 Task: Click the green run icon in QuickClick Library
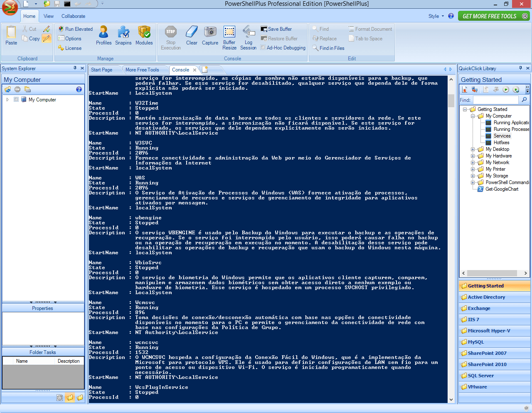click(506, 89)
